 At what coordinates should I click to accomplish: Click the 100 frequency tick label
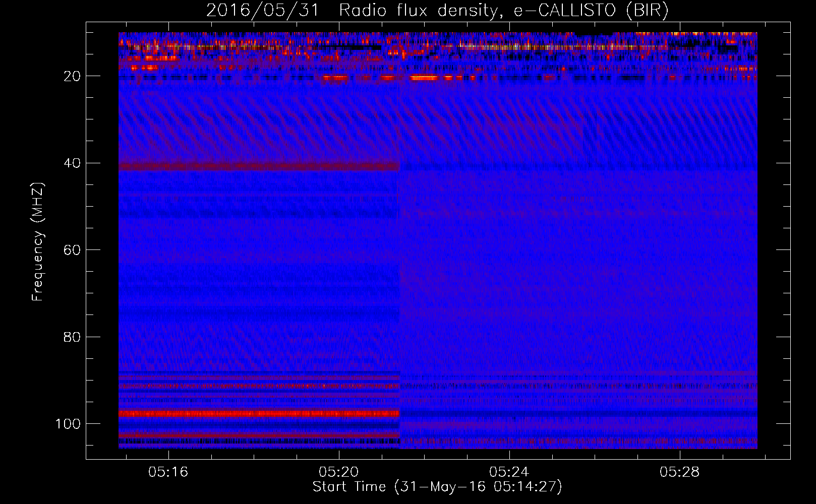click(x=68, y=424)
